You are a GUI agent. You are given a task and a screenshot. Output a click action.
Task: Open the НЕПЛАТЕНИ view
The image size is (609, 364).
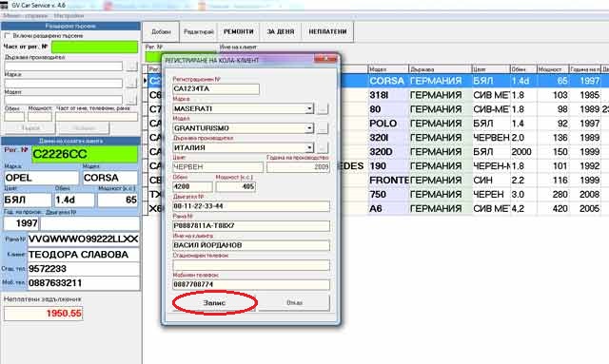327,31
